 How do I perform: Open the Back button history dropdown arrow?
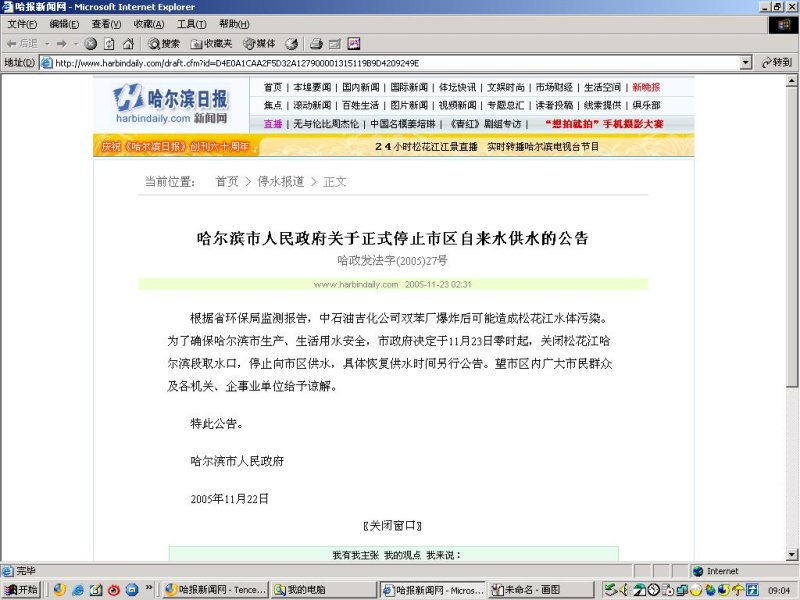(46, 44)
